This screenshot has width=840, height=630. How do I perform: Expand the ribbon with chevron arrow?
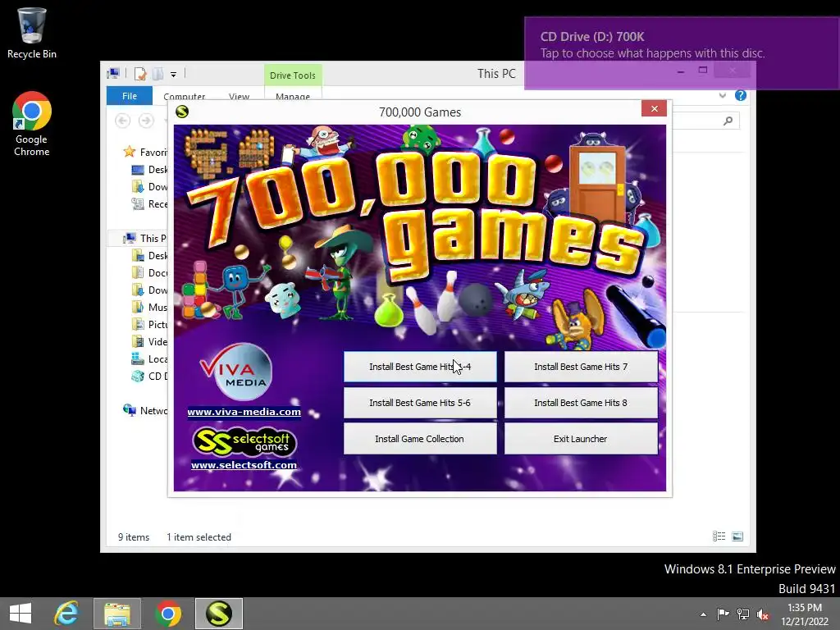click(x=722, y=95)
